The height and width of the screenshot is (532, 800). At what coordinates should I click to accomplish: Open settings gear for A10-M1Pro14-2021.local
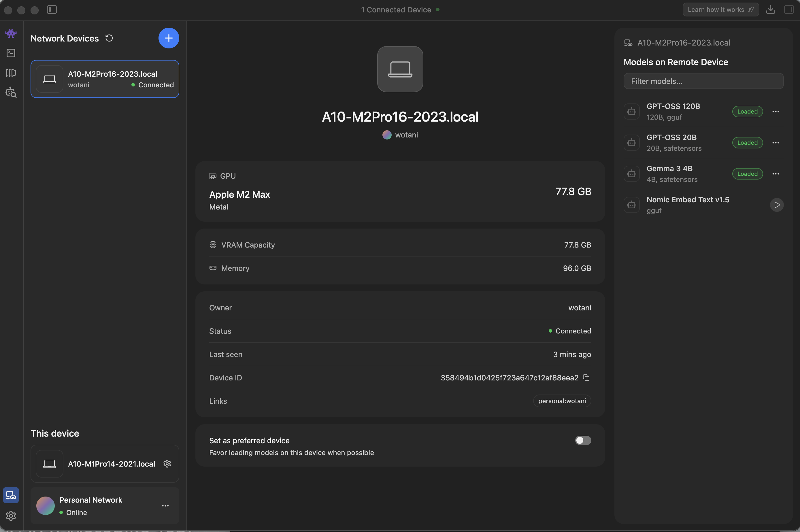tap(167, 464)
